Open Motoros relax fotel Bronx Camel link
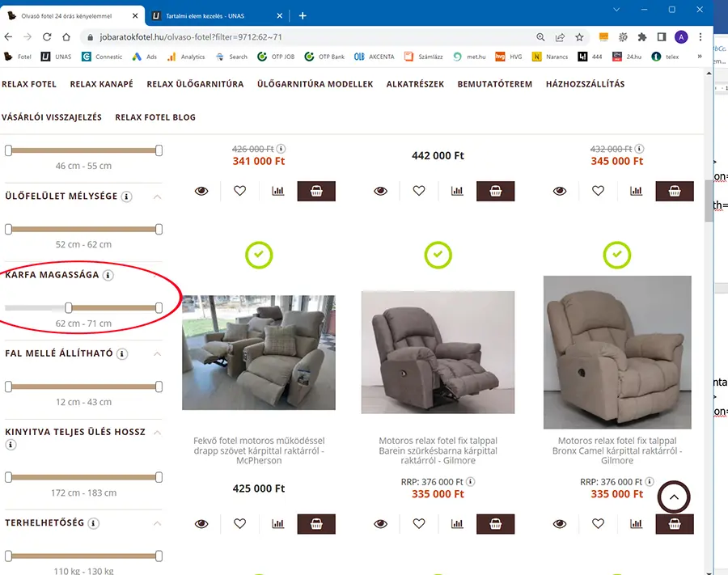 pyautogui.click(x=617, y=450)
